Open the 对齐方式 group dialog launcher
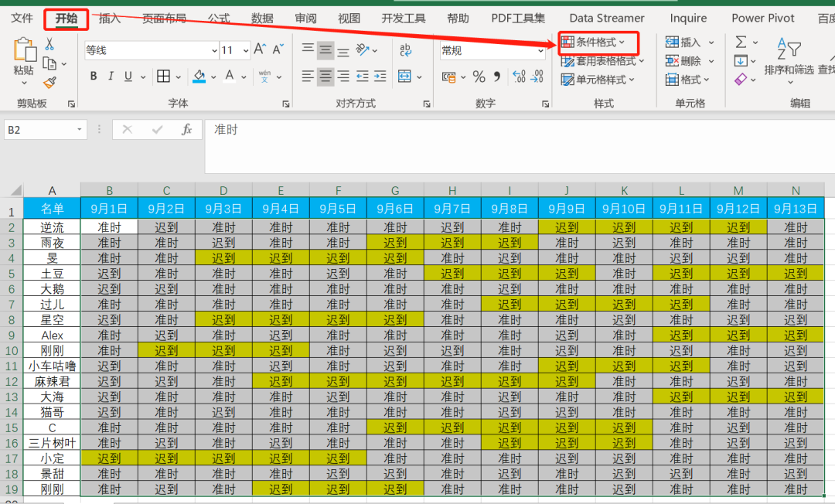Viewport: 835px width, 504px height. pos(427,104)
